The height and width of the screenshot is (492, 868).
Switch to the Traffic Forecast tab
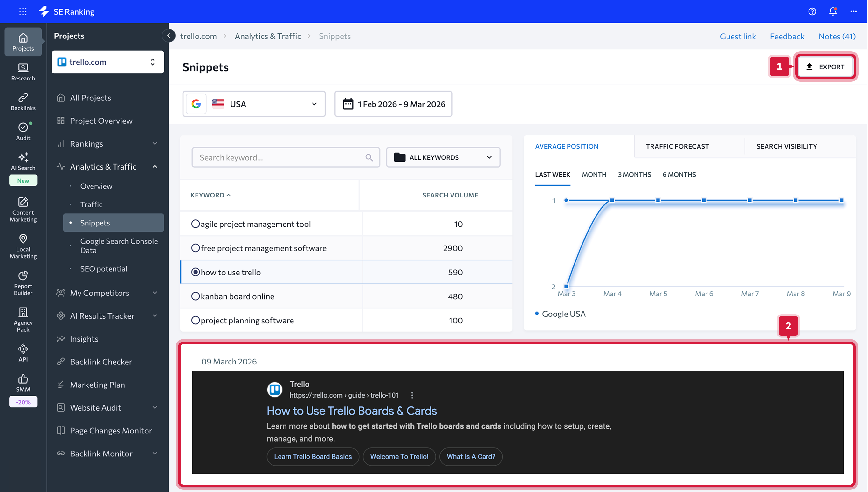677,146
